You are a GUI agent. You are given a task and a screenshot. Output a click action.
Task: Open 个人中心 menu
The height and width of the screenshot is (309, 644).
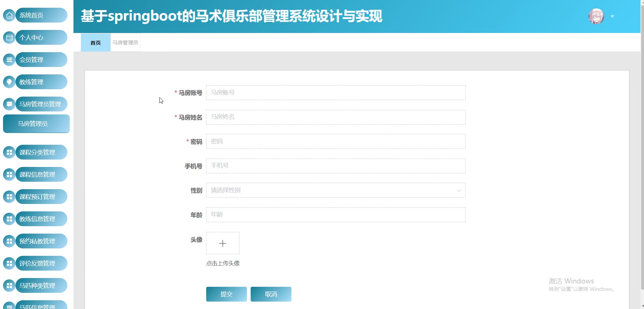tap(41, 37)
